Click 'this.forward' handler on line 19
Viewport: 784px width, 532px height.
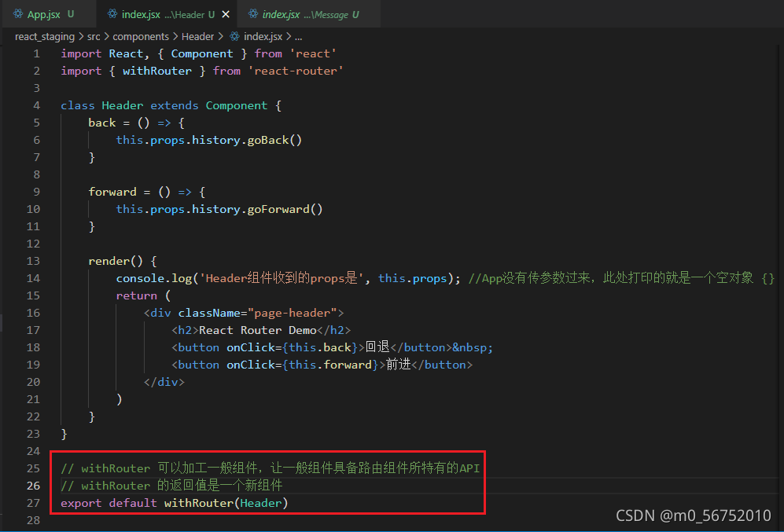330,365
